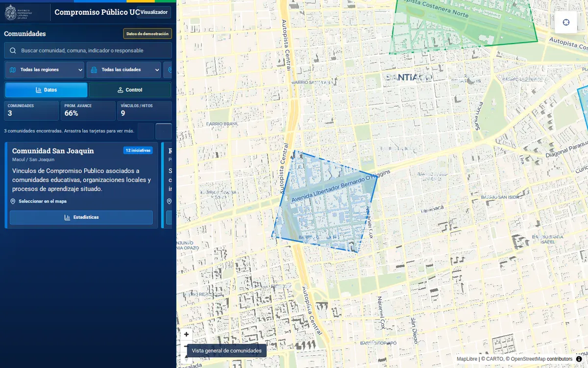Click the CARTO attribution link
The height and width of the screenshot is (368, 588).
(495, 359)
